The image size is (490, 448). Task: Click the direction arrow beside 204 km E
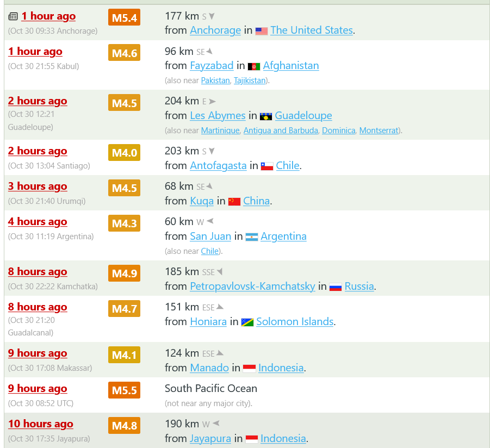click(213, 102)
